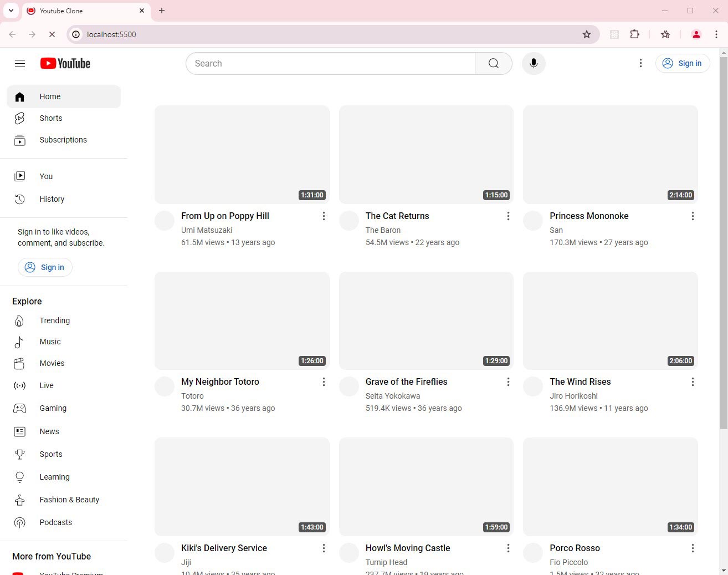
Task: Click the 1:26:00 duration badge
Action: (312, 361)
